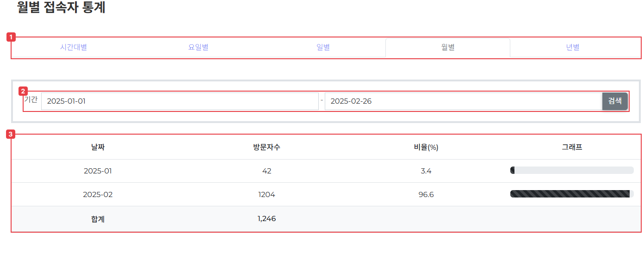This screenshot has width=644, height=253.
Task: Click the total value 1,246
Action: pos(266,218)
